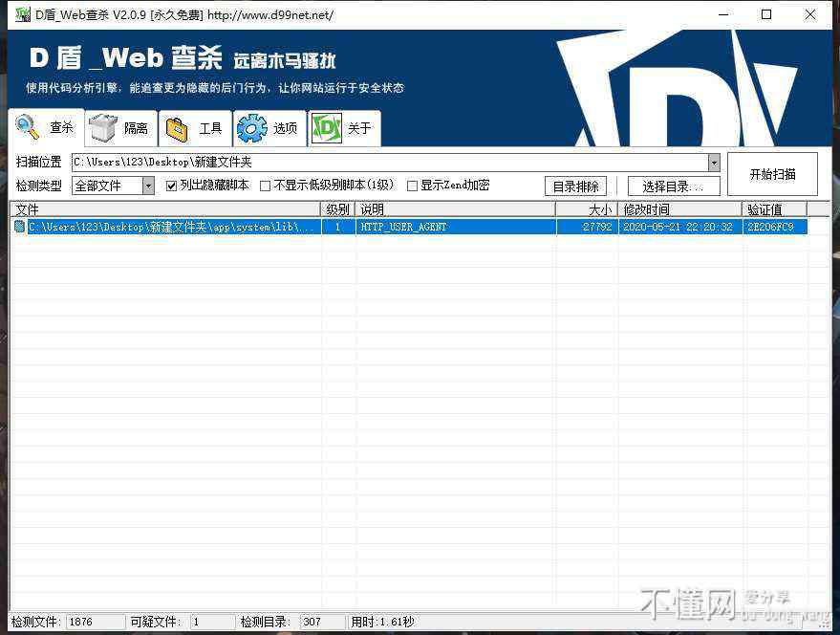The width and height of the screenshot is (840, 635).
Task: Expand the 扫描位置 path dropdown arrow
Action: (713, 163)
